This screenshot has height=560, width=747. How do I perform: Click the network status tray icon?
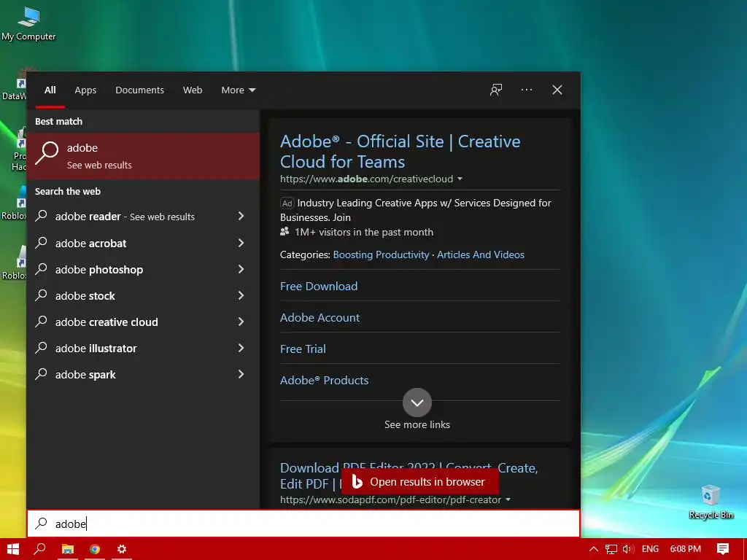(611, 549)
